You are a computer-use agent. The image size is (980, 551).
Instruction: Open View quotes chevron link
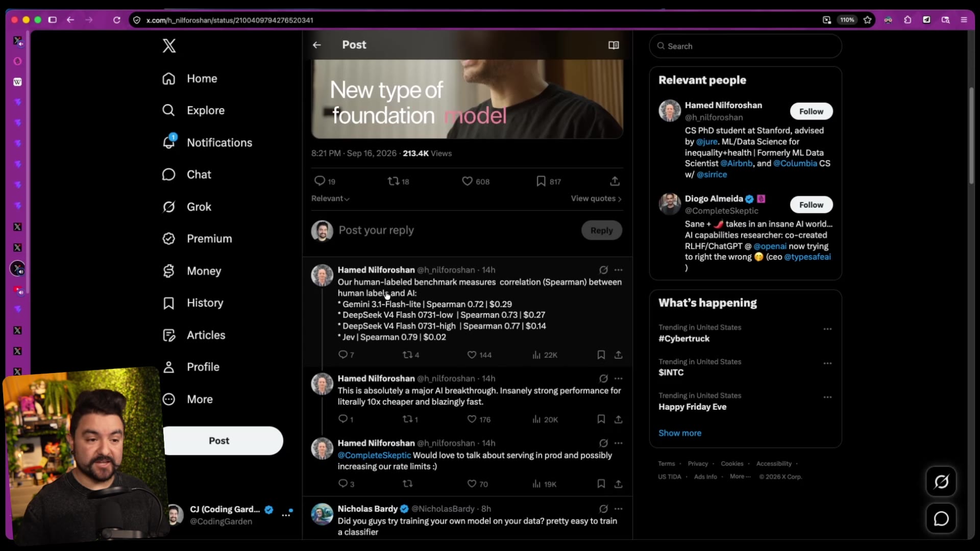pyautogui.click(x=596, y=198)
